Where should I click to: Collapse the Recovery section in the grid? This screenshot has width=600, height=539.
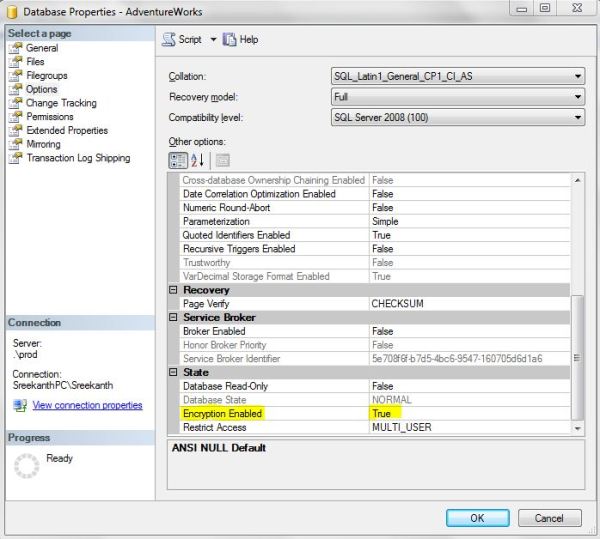pos(173,290)
